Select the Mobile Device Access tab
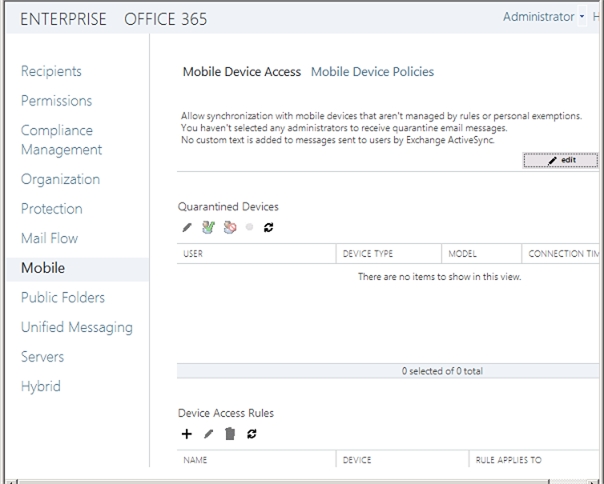Image resolution: width=604 pixels, height=484 pixels. pos(242,72)
